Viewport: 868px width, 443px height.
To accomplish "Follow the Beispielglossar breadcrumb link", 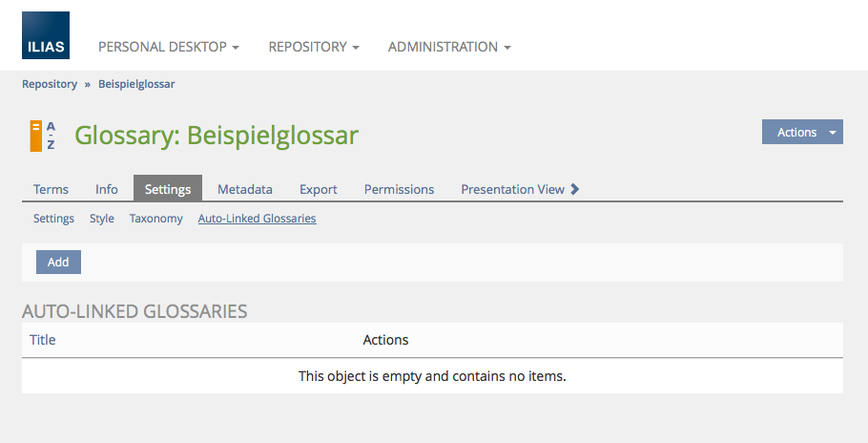I will (x=136, y=84).
